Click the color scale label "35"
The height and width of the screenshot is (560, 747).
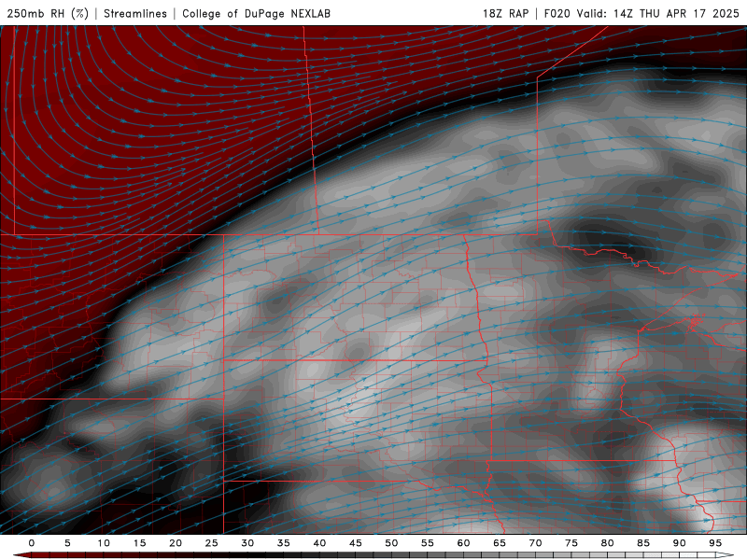284,543
